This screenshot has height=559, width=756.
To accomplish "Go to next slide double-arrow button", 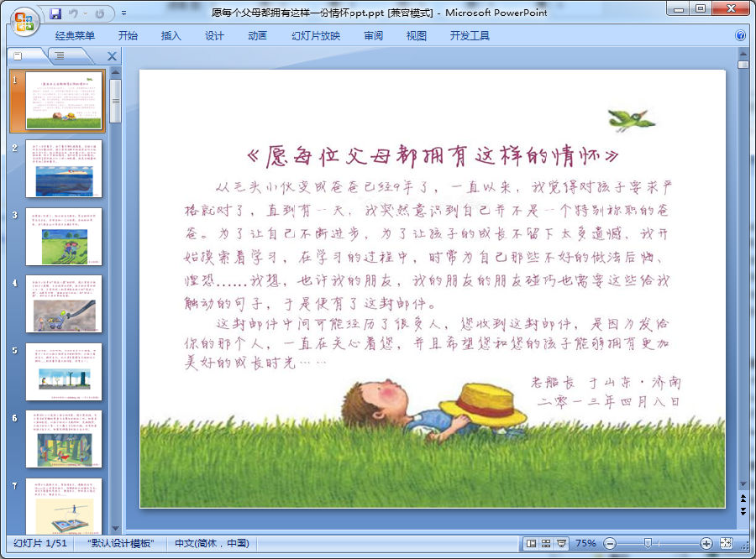I will [743, 511].
